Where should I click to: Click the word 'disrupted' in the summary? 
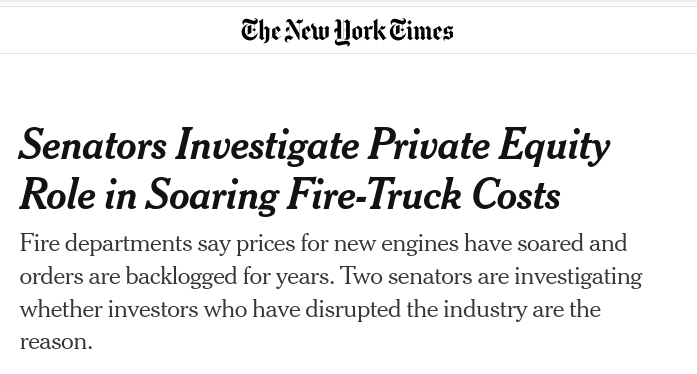point(353,310)
